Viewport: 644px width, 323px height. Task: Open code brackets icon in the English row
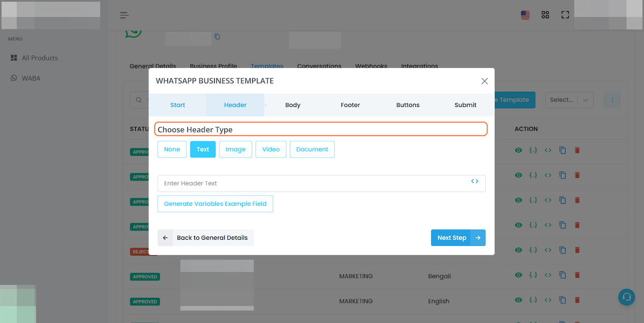click(548, 300)
